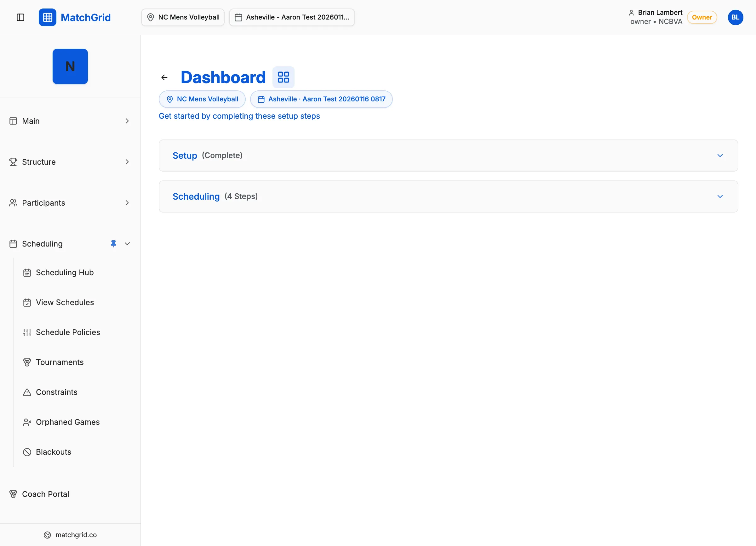Open the Main navigation section
The image size is (756, 546).
[31, 121]
